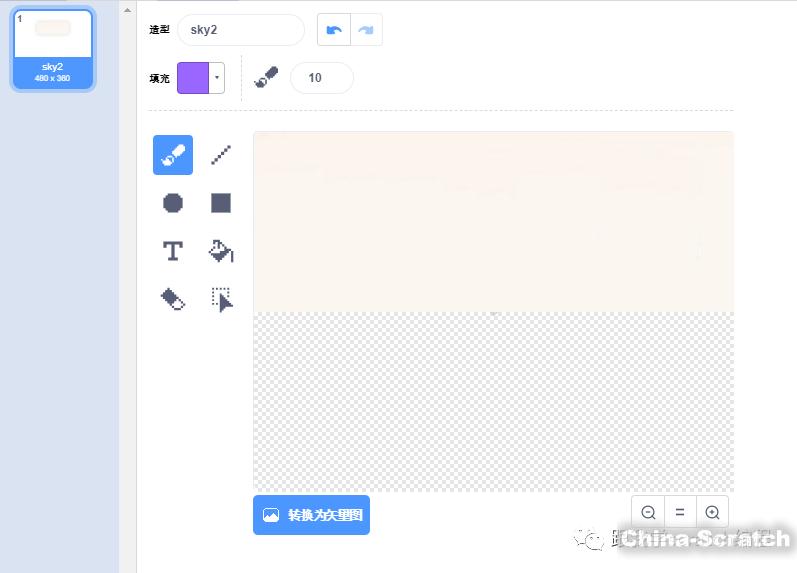Activate the Text tool
The image size is (797, 573).
[x=173, y=251]
